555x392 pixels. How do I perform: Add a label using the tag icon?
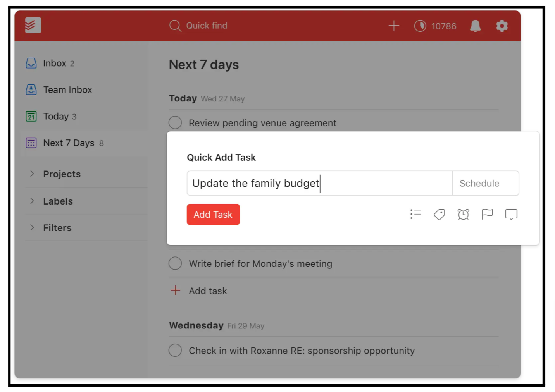pyautogui.click(x=440, y=214)
